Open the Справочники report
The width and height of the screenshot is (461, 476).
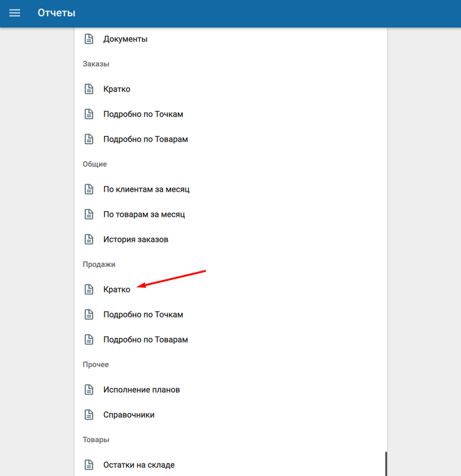[x=128, y=415]
